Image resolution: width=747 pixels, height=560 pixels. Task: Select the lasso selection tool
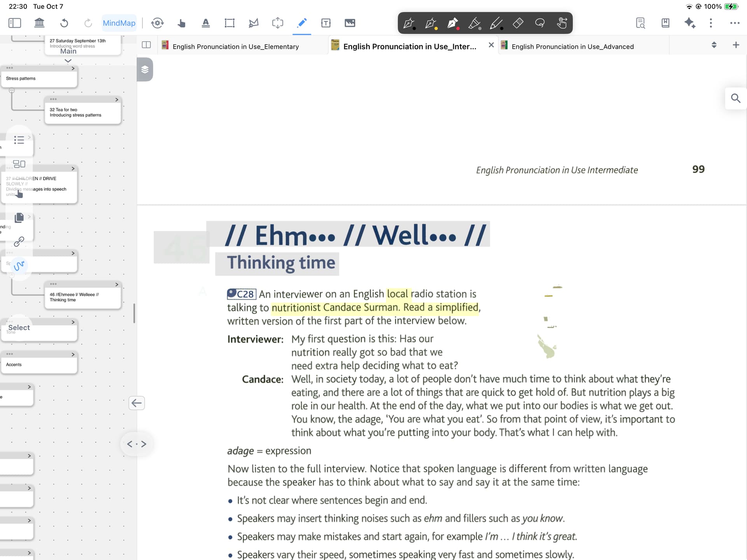540,23
